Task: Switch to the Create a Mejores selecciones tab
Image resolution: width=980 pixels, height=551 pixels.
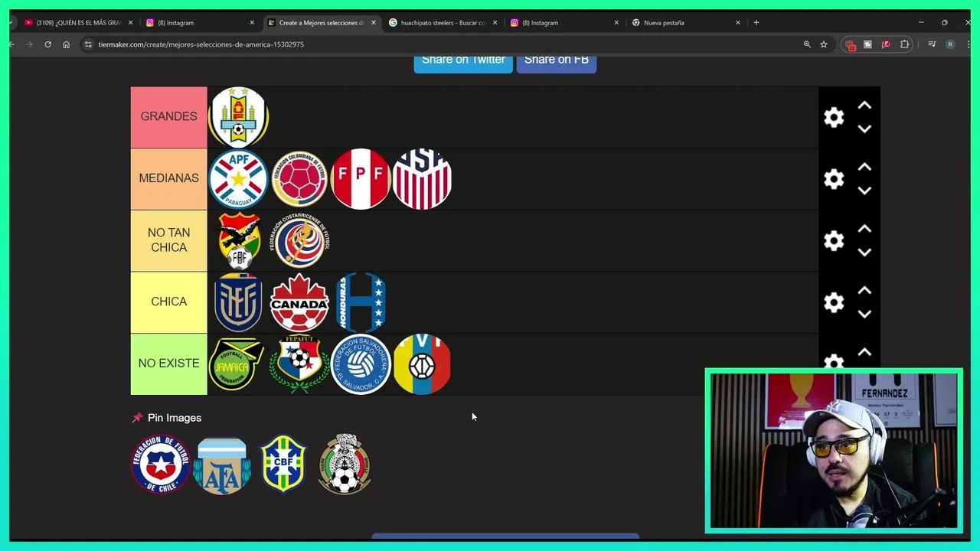Action: point(322,23)
